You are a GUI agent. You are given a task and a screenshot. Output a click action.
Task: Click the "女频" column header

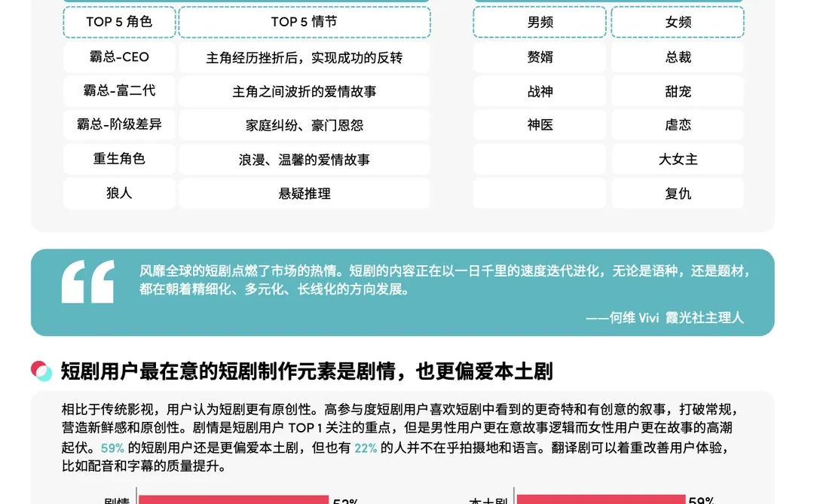point(677,22)
